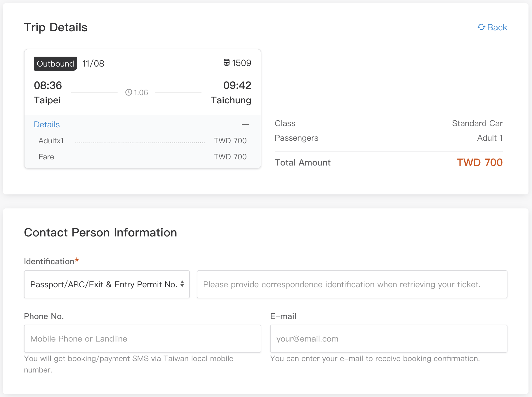The image size is (532, 397).
Task: Click the E-mail input field
Action: (x=388, y=339)
